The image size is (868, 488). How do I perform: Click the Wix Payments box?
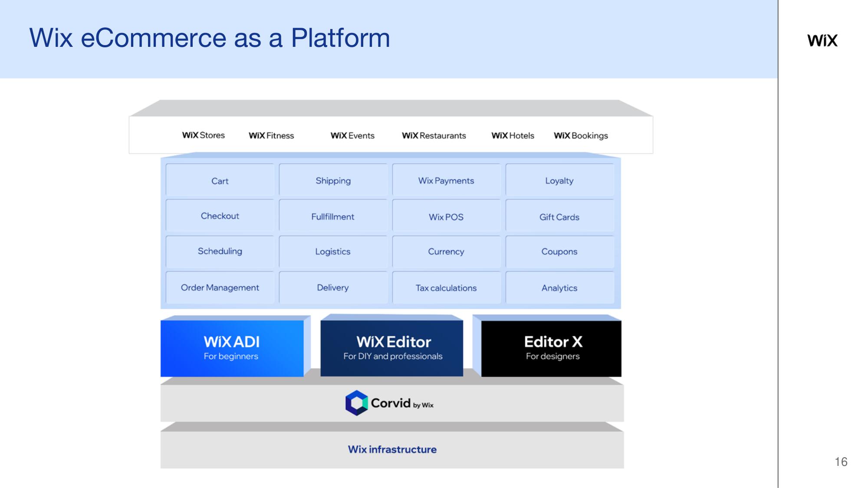click(447, 180)
